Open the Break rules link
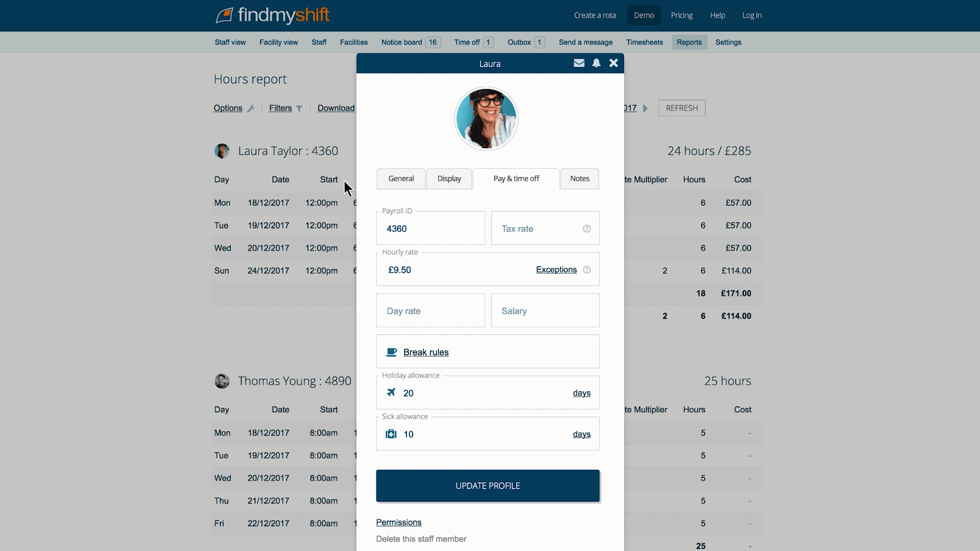The width and height of the screenshot is (980, 551). click(x=426, y=352)
